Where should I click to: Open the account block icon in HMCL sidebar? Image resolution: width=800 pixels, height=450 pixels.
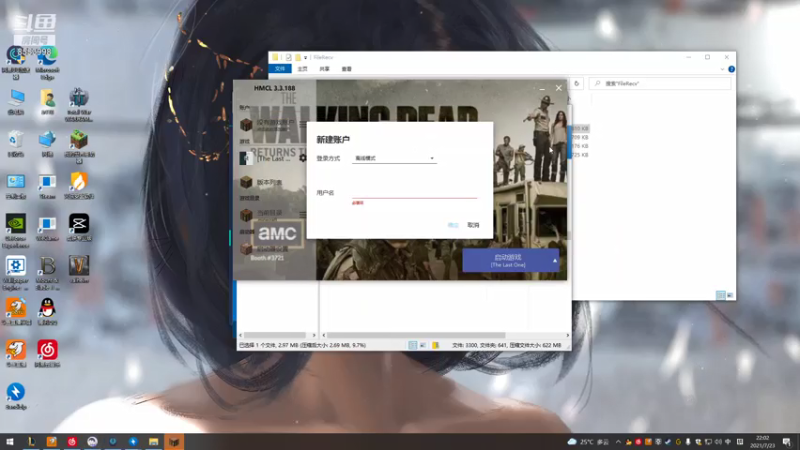tap(246, 124)
